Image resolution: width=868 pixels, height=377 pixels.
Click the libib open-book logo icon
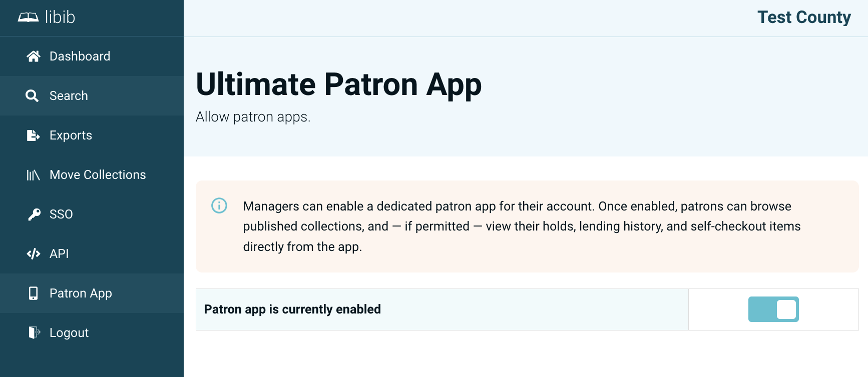click(x=28, y=17)
